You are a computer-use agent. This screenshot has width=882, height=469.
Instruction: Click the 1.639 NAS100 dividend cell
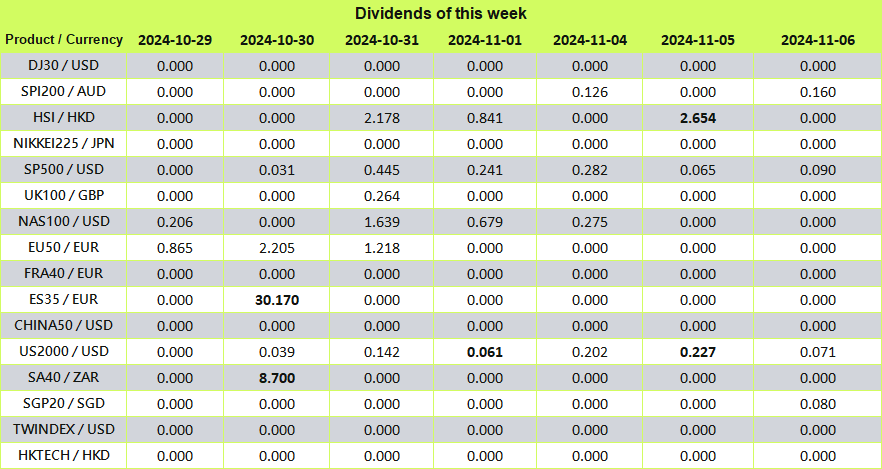pos(382,222)
